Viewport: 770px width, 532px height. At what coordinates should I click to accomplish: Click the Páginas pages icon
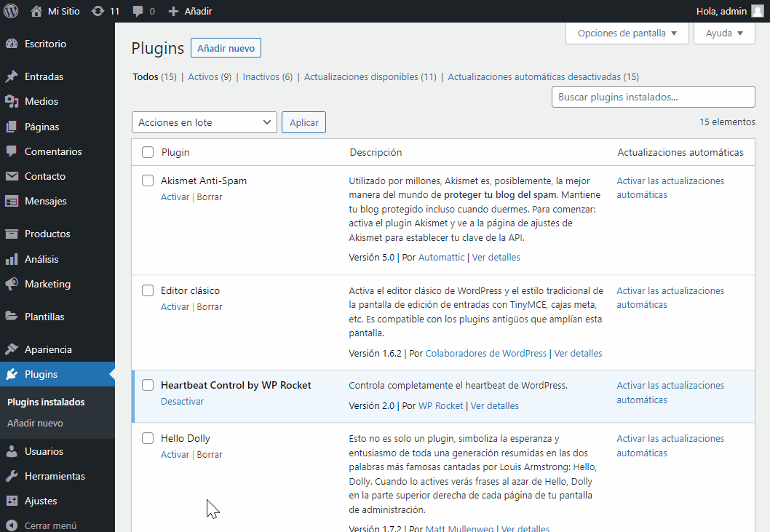pyautogui.click(x=12, y=127)
